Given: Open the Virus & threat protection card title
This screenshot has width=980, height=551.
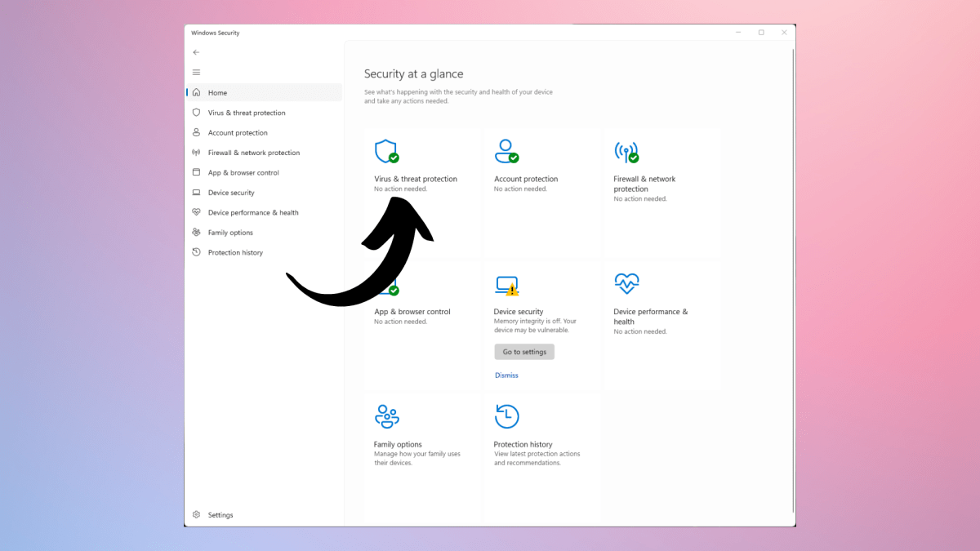Looking at the screenshot, I should pyautogui.click(x=416, y=179).
